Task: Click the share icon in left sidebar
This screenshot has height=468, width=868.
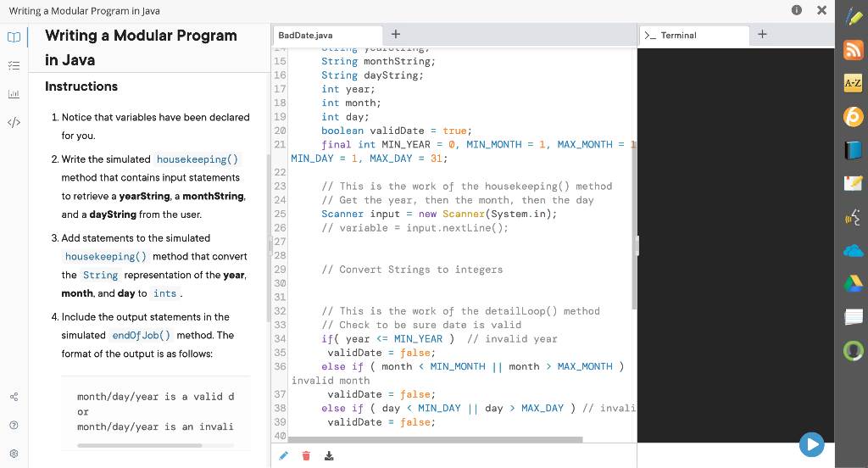Action: (x=14, y=397)
